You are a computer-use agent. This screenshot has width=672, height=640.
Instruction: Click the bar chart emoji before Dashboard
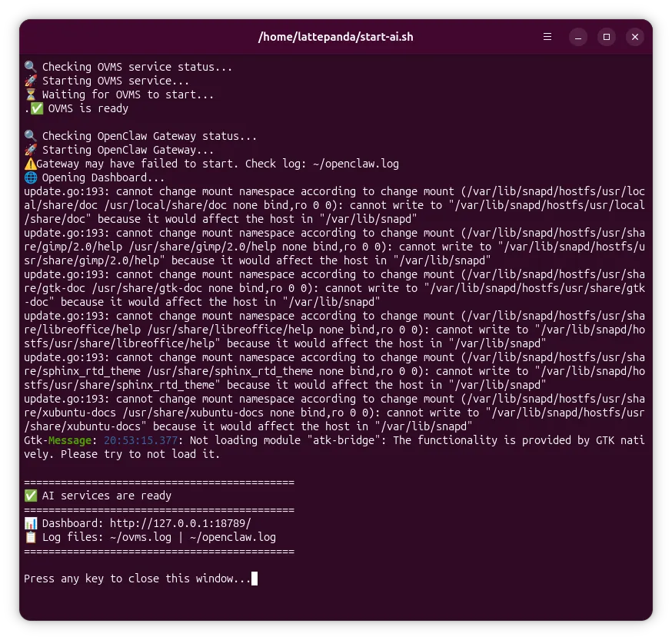click(x=31, y=523)
